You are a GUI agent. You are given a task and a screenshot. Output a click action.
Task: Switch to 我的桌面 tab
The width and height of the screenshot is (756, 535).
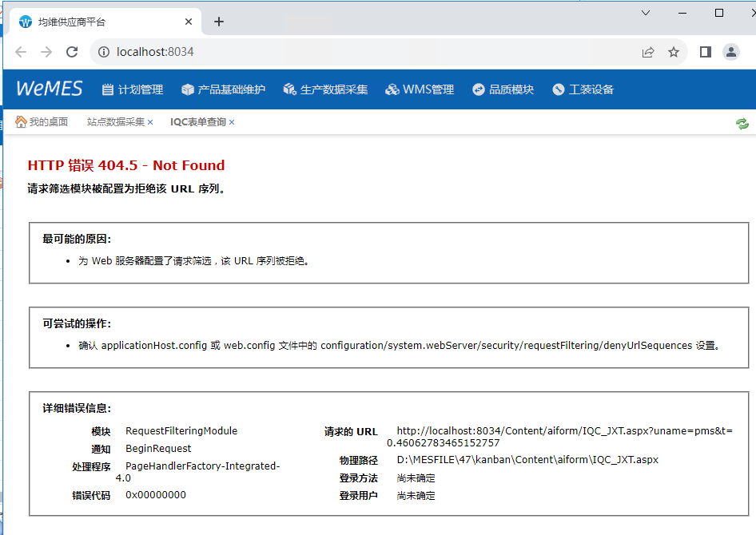click(x=42, y=122)
